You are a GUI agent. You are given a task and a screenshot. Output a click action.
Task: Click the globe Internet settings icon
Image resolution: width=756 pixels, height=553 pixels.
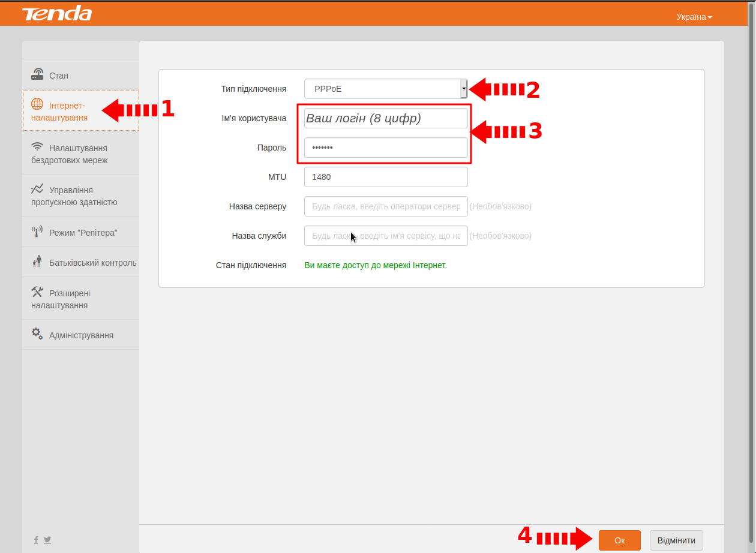(x=37, y=104)
